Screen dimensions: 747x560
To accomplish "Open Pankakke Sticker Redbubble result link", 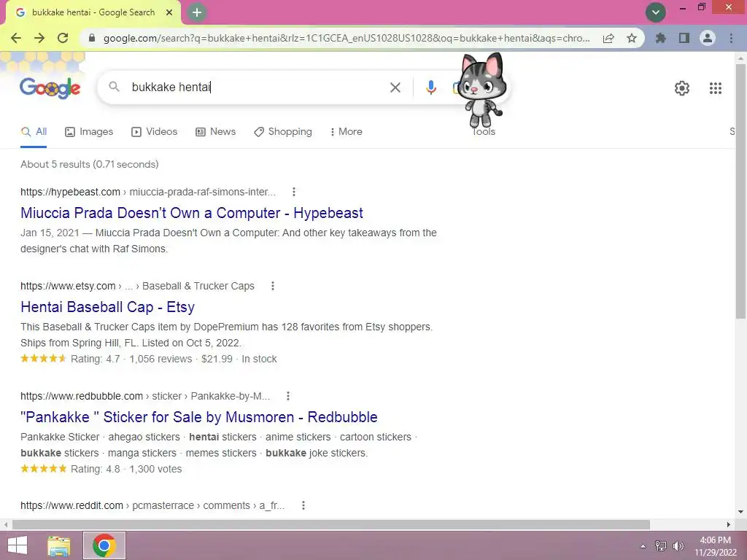I will click(x=198, y=417).
